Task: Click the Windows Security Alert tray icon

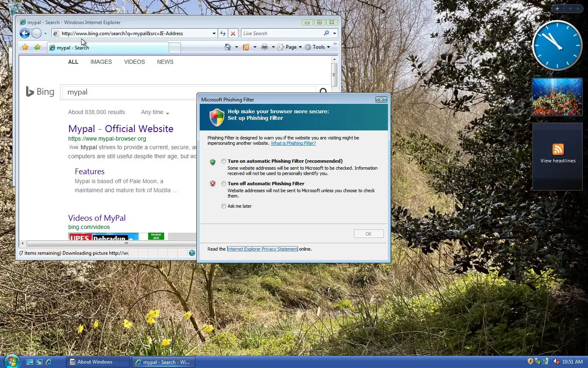Action: (530, 361)
